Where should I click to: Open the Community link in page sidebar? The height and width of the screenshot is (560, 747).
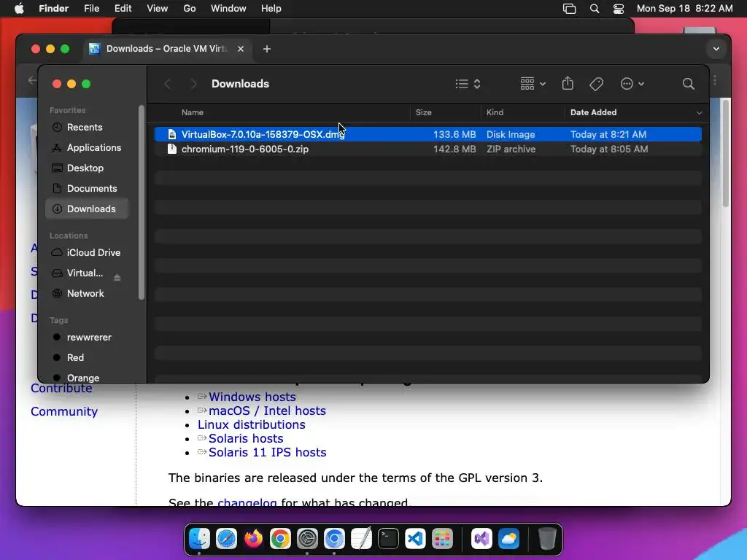64,411
